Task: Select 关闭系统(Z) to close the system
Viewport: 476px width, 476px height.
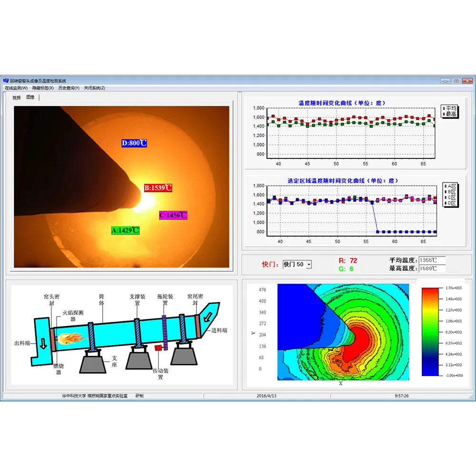Action: pyautogui.click(x=95, y=88)
